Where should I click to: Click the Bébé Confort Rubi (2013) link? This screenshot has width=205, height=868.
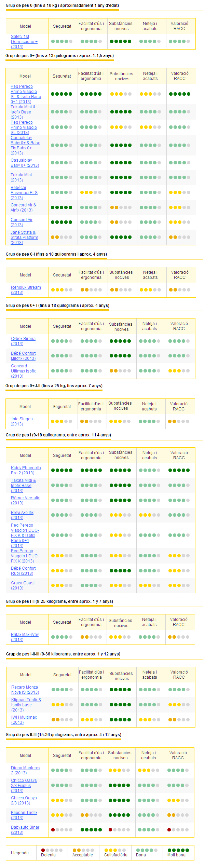23,571
